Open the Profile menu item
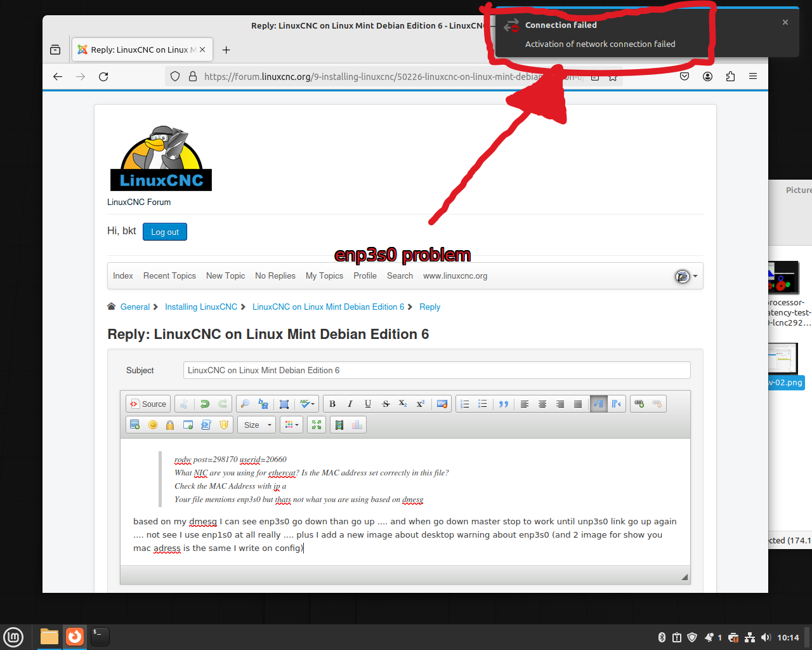Screen dimensions: 812x650 click(x=365, y=275)
